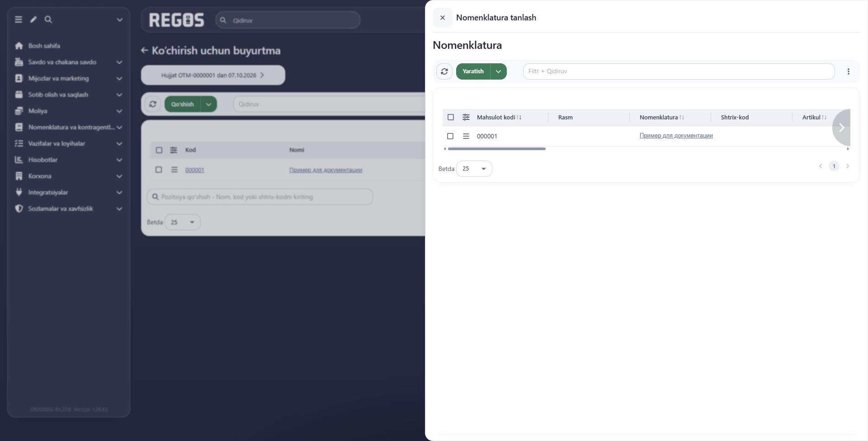Refresh the order positions list in background page
The image size is (868, 441).
[x=153, y=104]
